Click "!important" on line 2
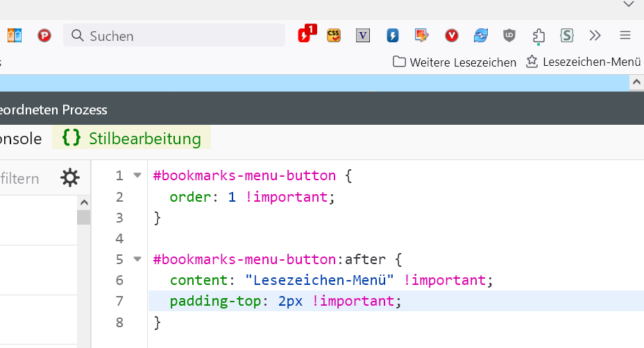Viewport: 644px width, 348px height. pos(287,197)
